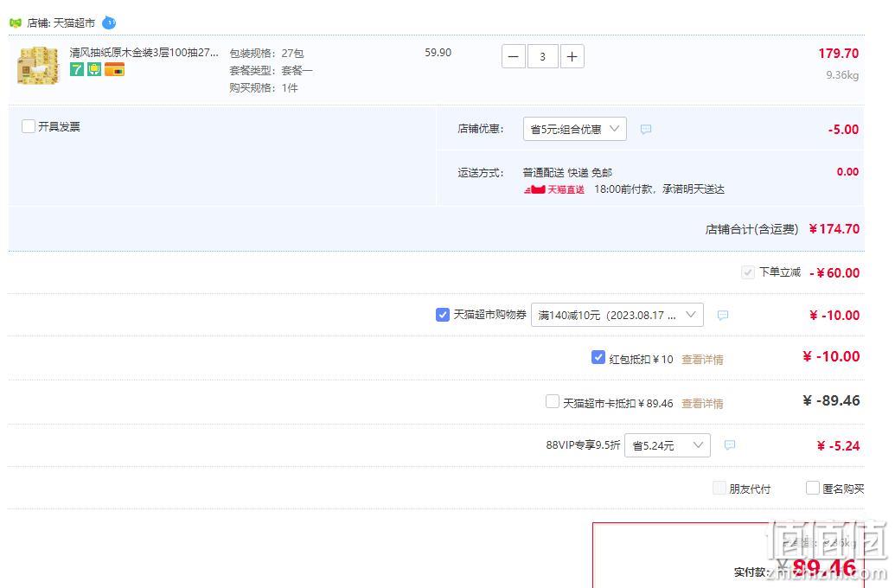
Task: Click the 普通配送 快递 免邮 shipping text
Action: point(567,172)
